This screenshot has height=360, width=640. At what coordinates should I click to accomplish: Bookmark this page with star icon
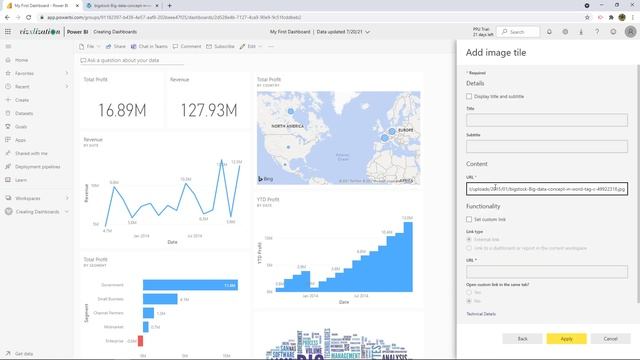pyautogui.click(x=587, y=18)
